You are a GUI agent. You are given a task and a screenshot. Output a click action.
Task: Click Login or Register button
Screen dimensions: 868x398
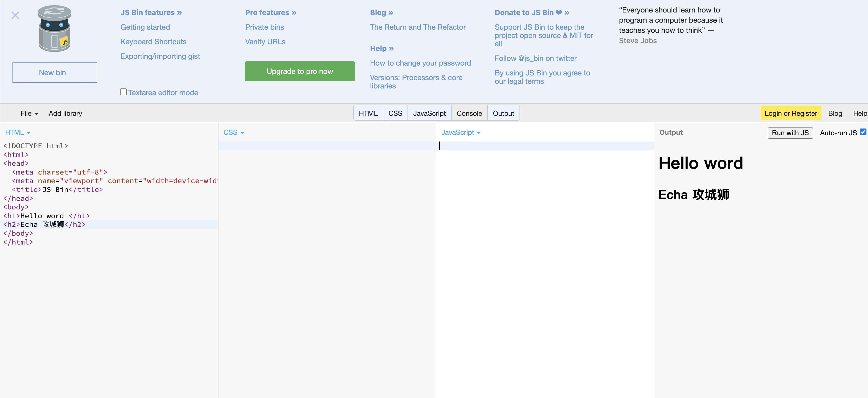791,113
